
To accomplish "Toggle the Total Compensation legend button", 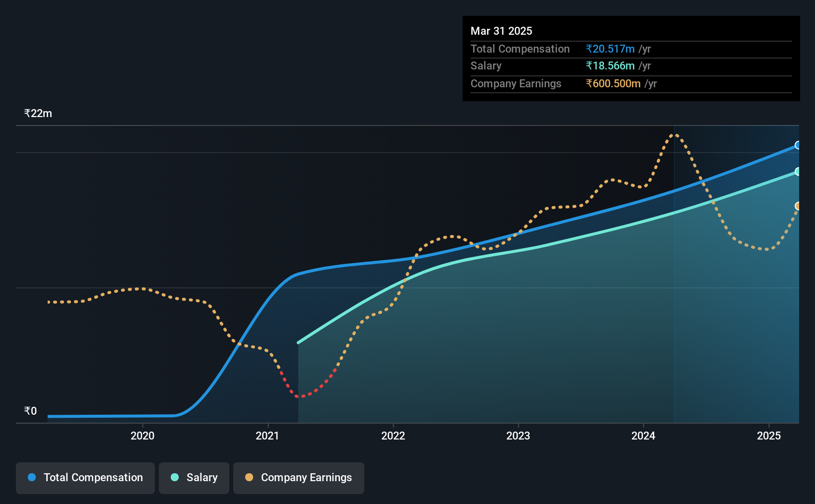I will [x=85, y=478].
